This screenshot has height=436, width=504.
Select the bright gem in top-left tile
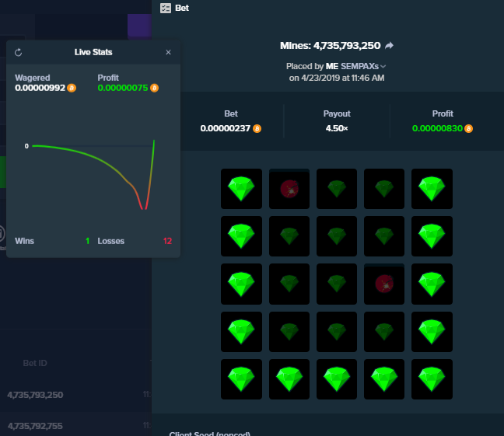[x=241, y=189]
